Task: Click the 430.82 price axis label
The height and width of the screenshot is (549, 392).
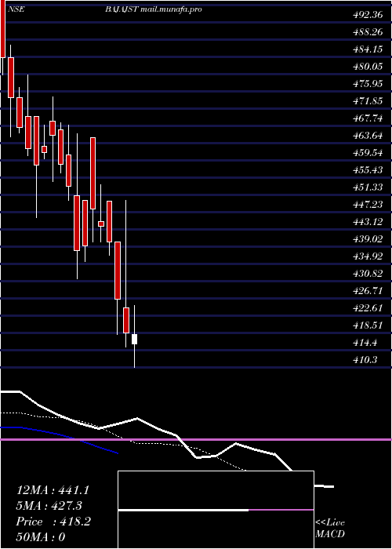Action: [x=367, y=273]
